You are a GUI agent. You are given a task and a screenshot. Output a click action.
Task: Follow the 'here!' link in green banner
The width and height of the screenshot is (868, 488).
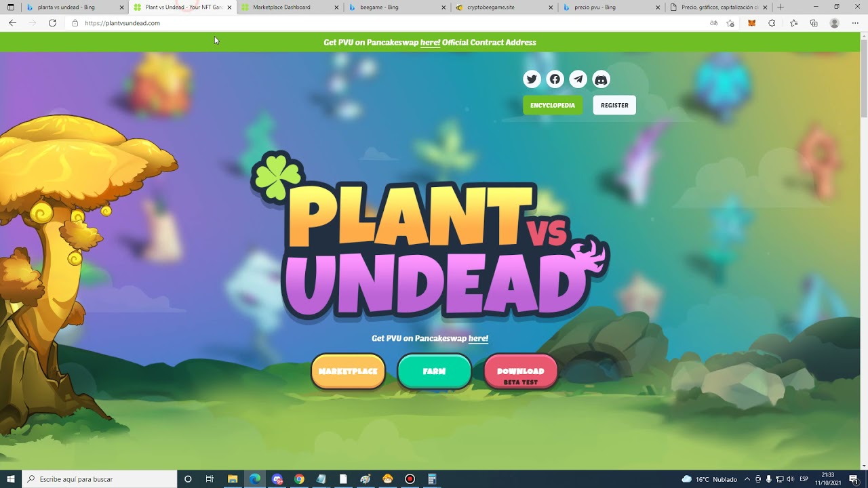click(430, 42)
